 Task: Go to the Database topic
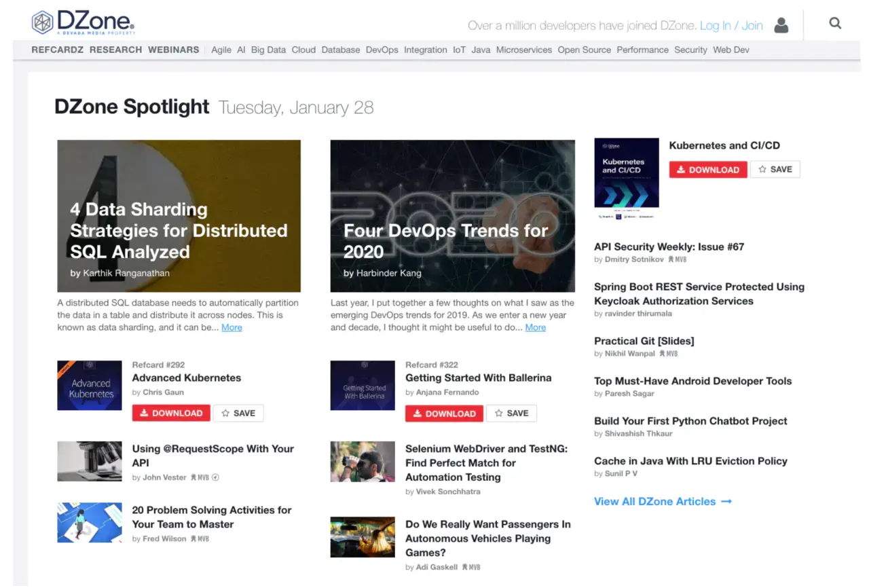[x=341, y=50]
